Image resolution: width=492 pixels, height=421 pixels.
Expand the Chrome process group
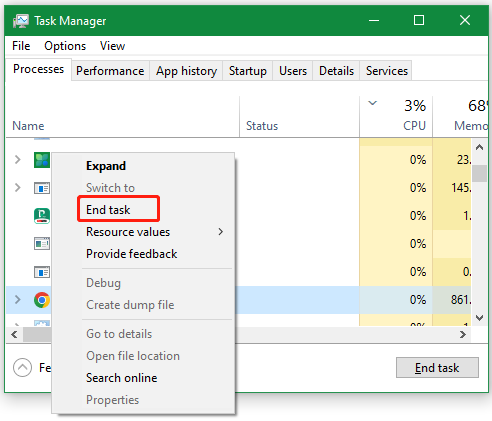18,300
